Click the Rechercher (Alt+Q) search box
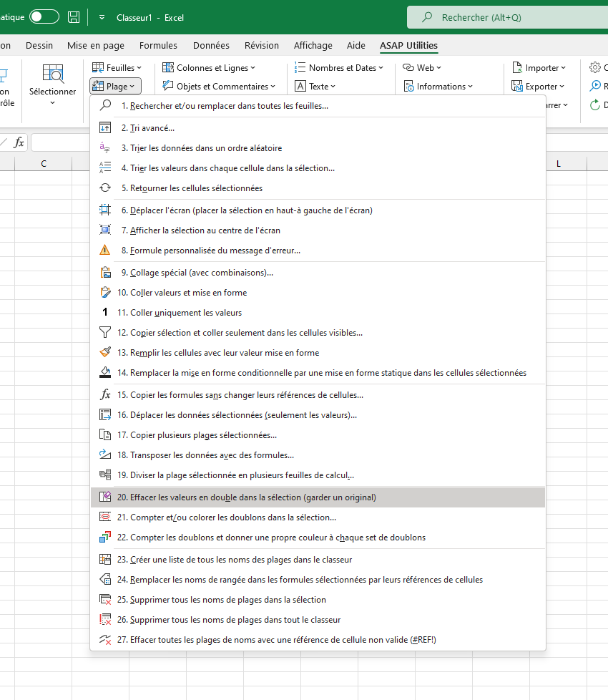The image size is (608, 700). (508, 17)
